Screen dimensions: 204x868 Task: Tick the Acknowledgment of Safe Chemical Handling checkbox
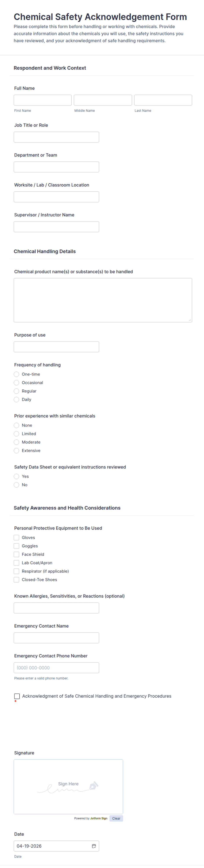[17, 696]
